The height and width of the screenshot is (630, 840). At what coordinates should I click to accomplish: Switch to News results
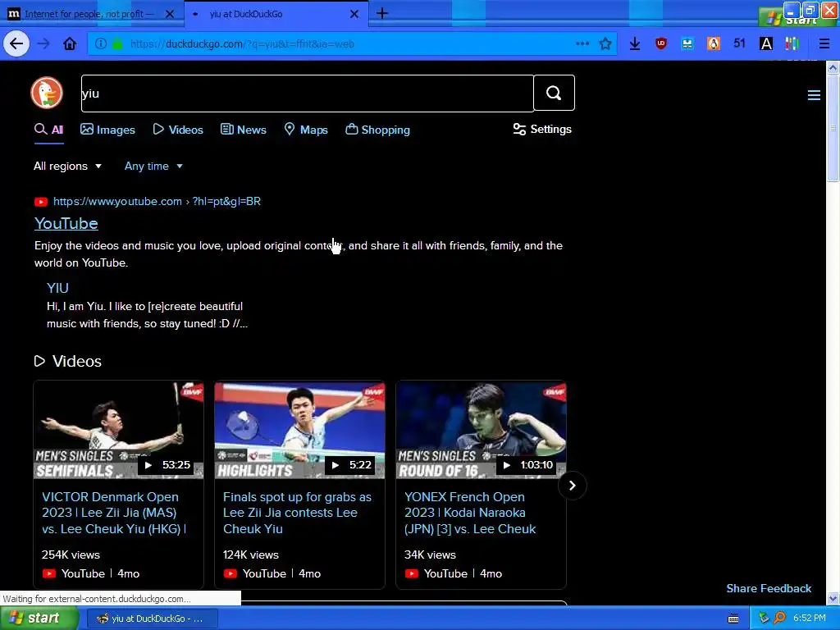coord(243,130)
